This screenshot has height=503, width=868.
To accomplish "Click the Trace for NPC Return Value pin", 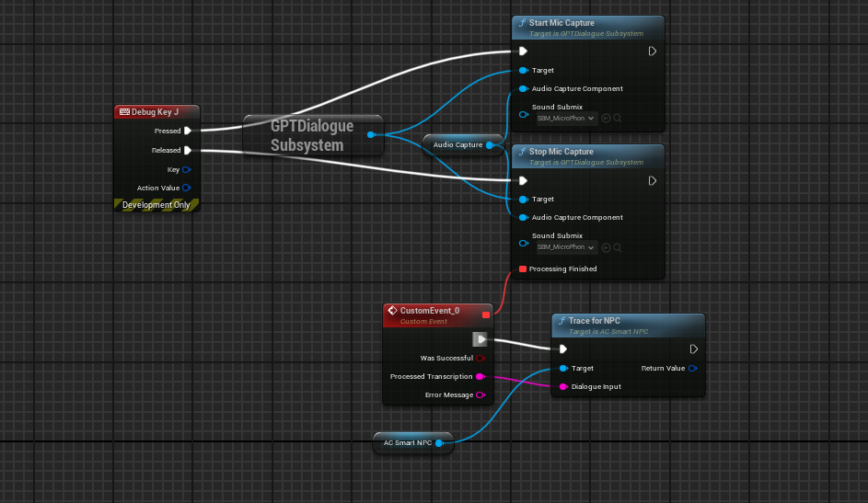I will pyautogui.click(x=692, y=368).
